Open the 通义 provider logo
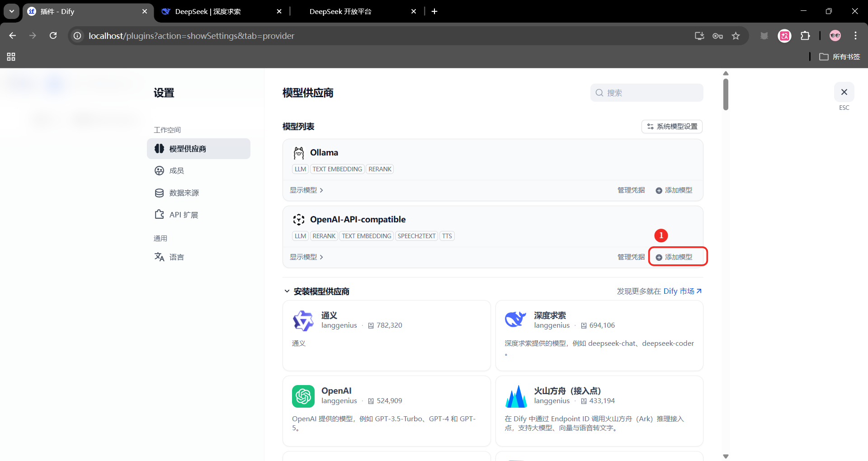The image size is (868, 461). [x=303, y=320]
